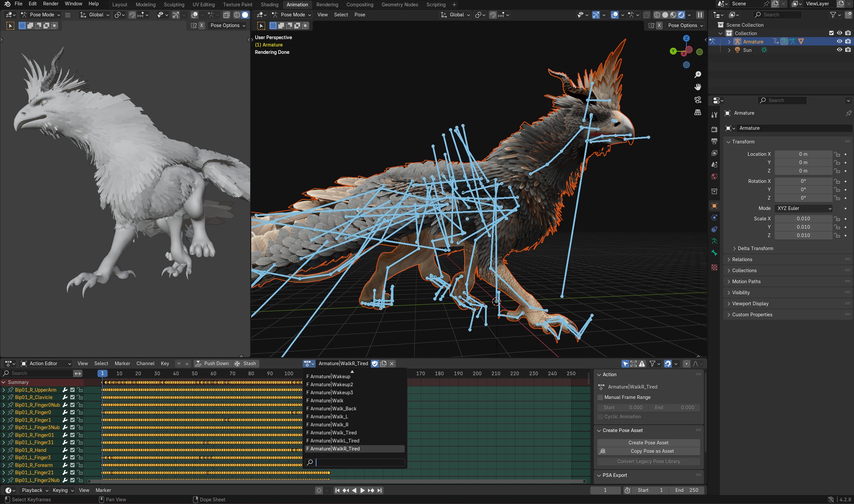Open the Action Editor mode dropdown

[x=46, y=364]
